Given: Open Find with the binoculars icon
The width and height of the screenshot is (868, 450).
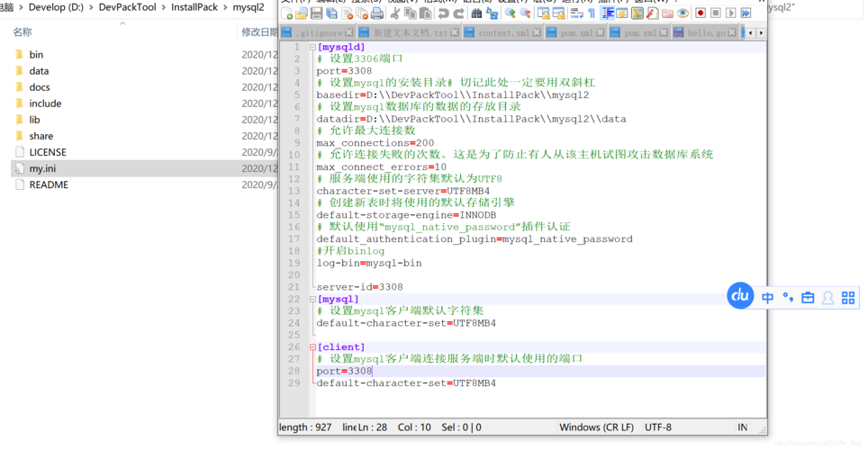Looking at the screenshot, I should [476, 13].
